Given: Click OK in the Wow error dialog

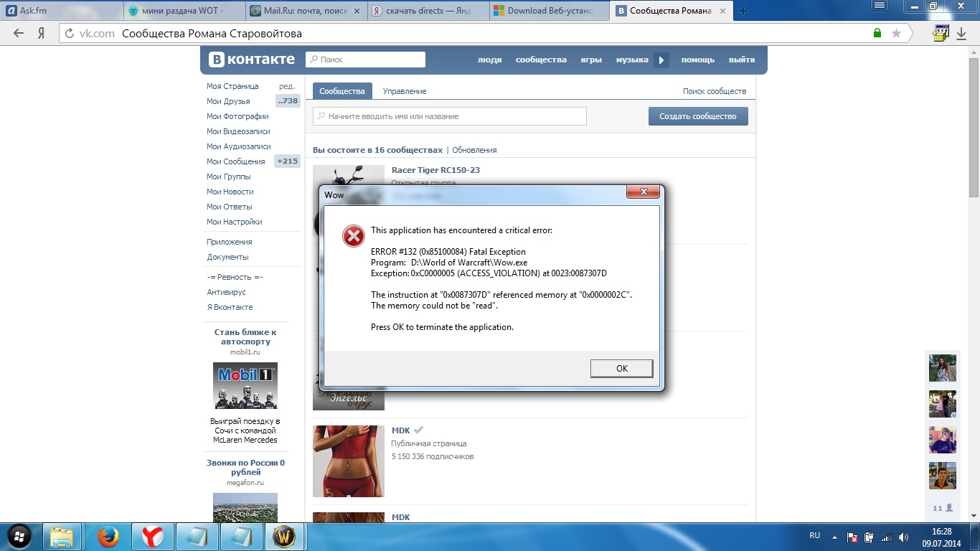Looking at the screenshot, I should tap(621, 368).
